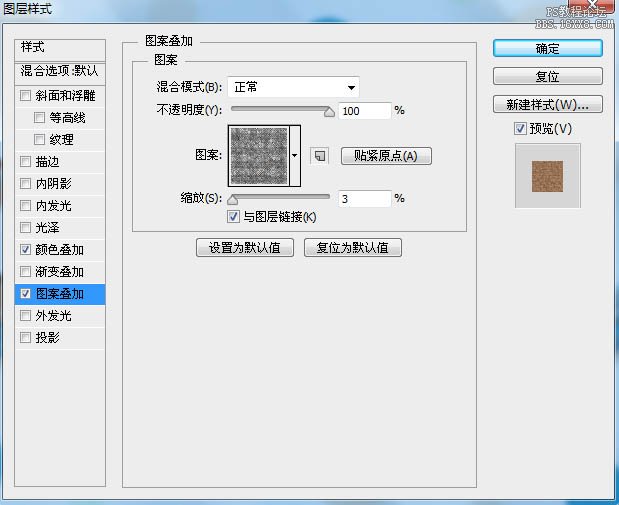Click the 复位 button
This screenshot has width=619, height=505.
tap(548, 76)
